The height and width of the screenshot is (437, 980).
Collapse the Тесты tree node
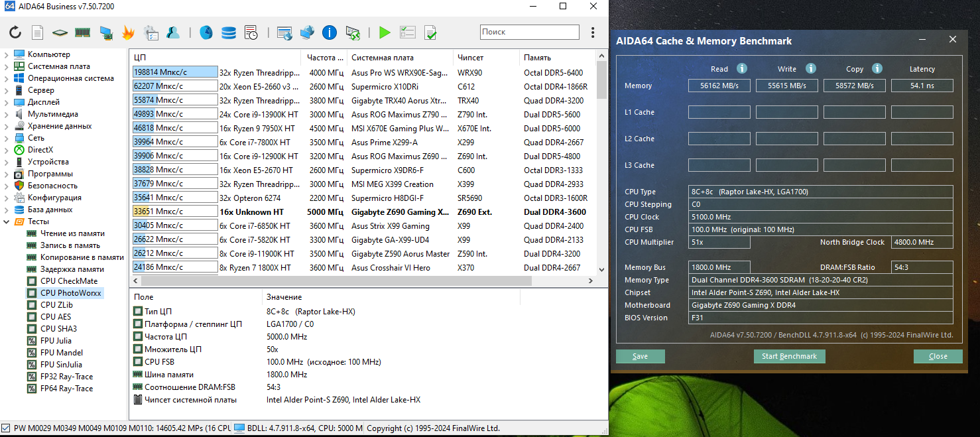(x=7, y=221)
